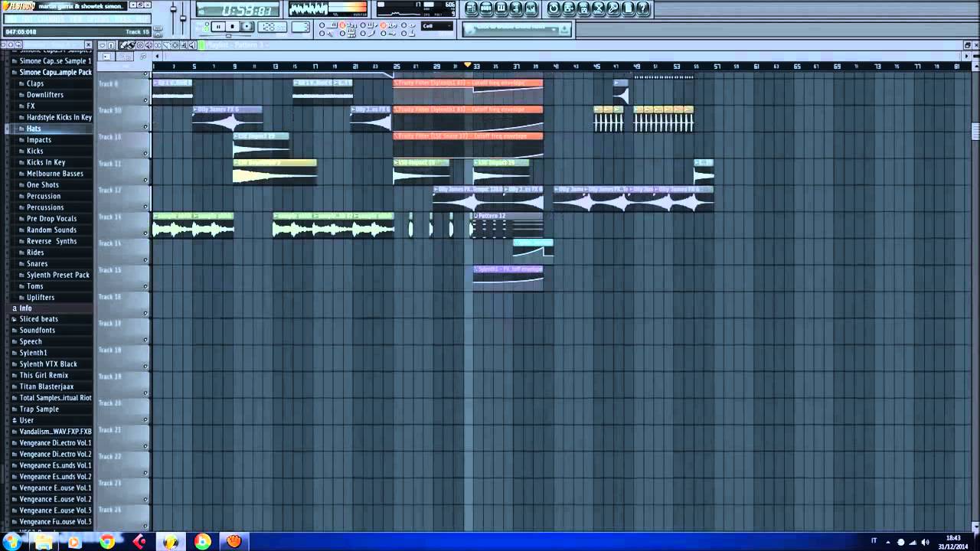Image resolution: width=980 pixels, height=551 pixels.
Task: Open the mixer view toolbar button
Action: [x=531, y=8]
